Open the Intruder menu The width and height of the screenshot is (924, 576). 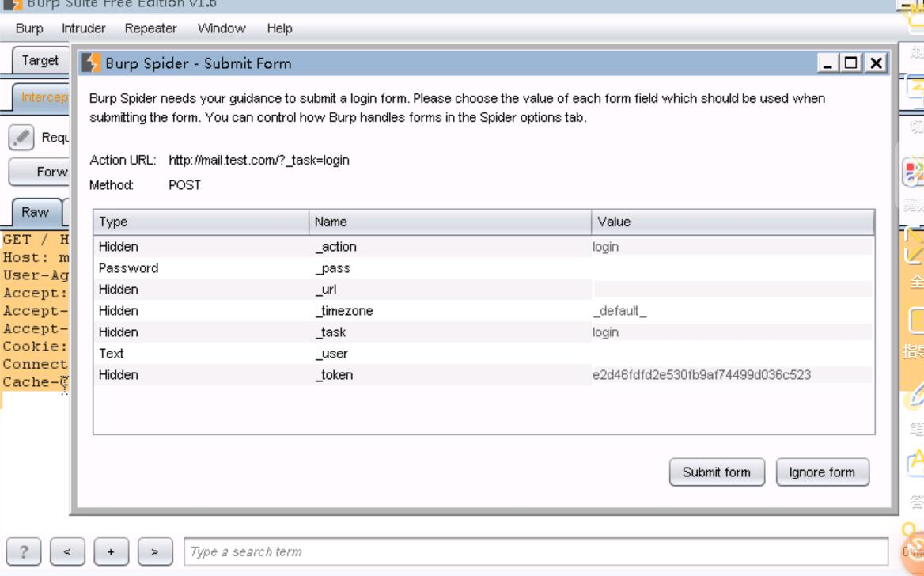(83, 28)
